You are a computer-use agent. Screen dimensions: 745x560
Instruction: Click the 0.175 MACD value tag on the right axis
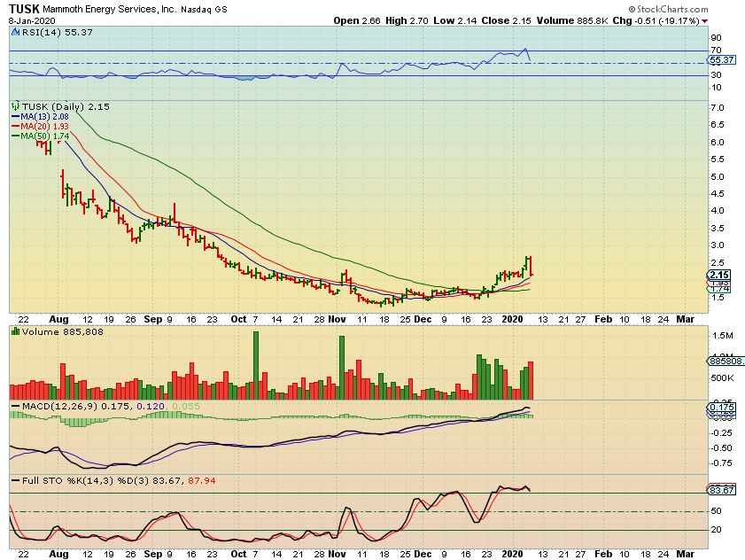[x=722, y=408]
